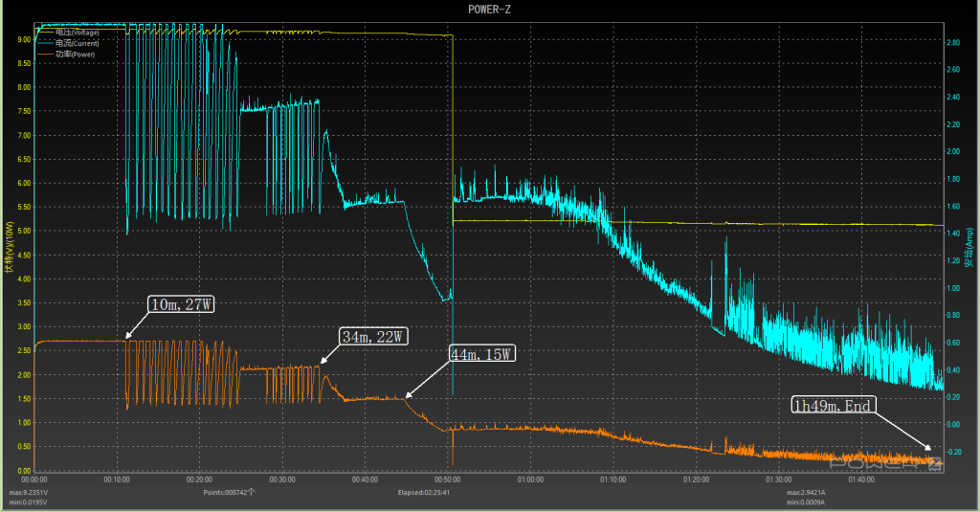Click the min:0.0195V status readout
Image resolution: width=980 pixels, height=512 pixels.
pyautogui.click(x=28, y=502)
